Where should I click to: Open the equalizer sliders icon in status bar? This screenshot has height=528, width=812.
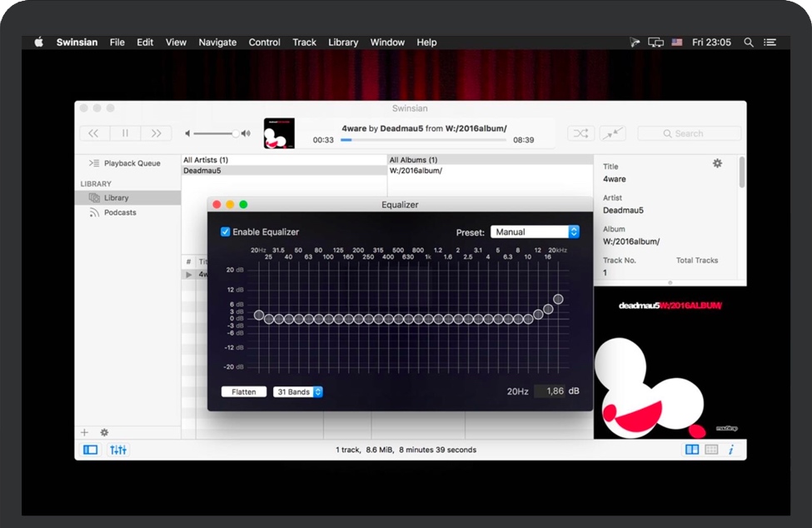[117, 449]
